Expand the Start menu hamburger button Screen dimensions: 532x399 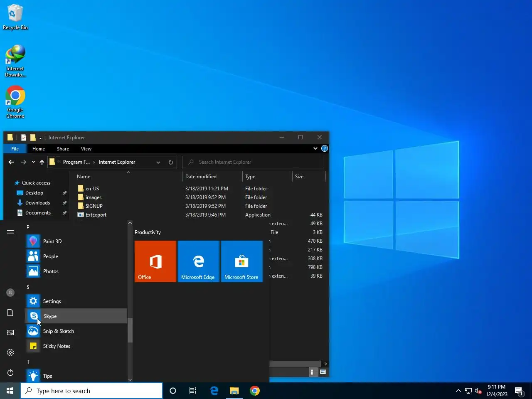(x=10, y=232)
